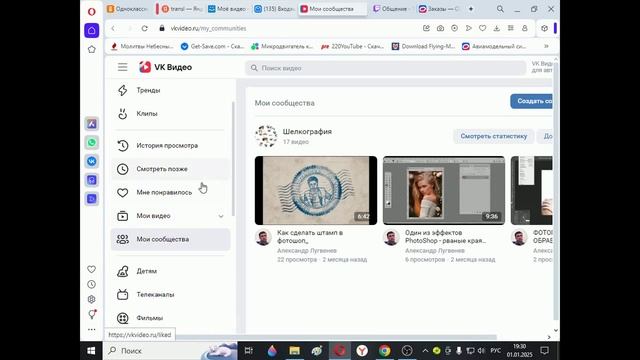Open the PhotoShop torn edges video thumbnail
Screen dimensions: 640x360
[x=444, y=190]
